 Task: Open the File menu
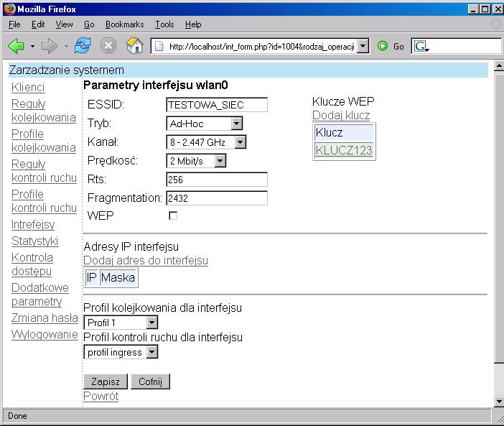(14, 24)
